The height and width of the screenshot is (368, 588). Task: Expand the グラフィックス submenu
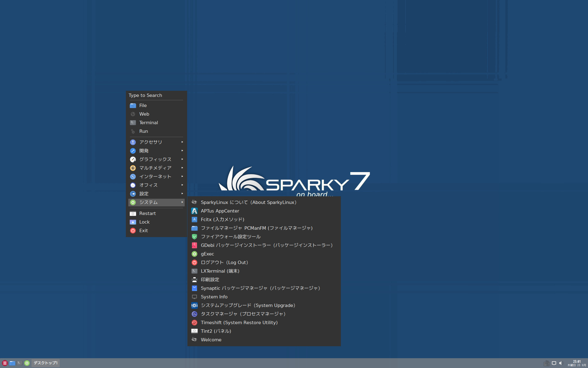click(156, 159)
